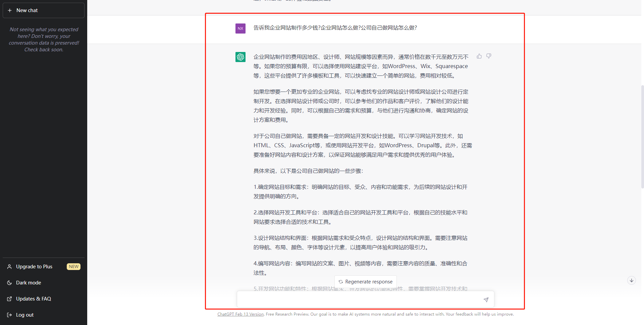
Task: Click the paragraph starting 对于公司自己做网站
Action: click(x=363, y=146)
